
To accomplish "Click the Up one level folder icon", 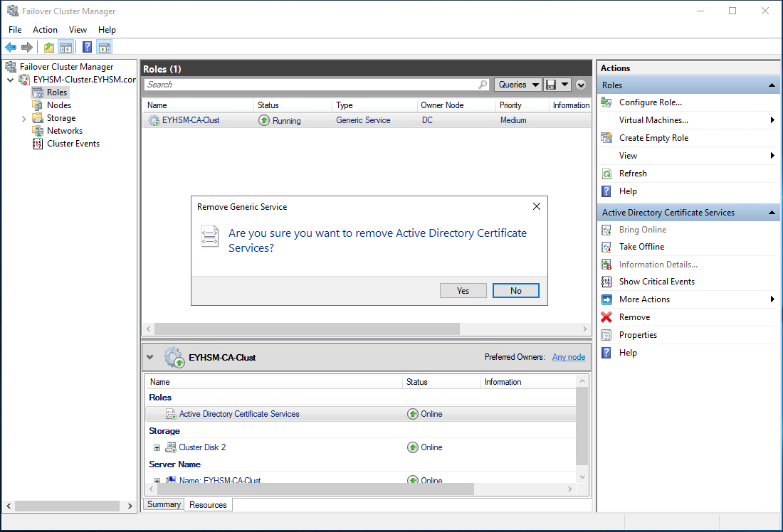I will [49, 48].
